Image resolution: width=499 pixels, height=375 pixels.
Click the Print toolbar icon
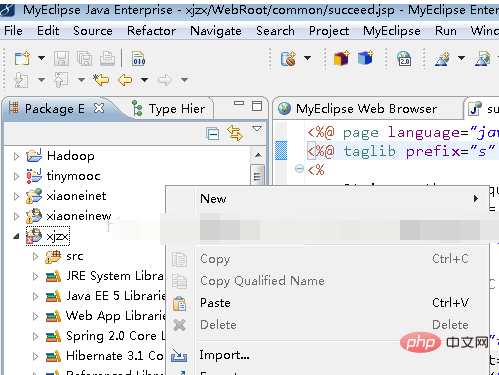point(107,59)
